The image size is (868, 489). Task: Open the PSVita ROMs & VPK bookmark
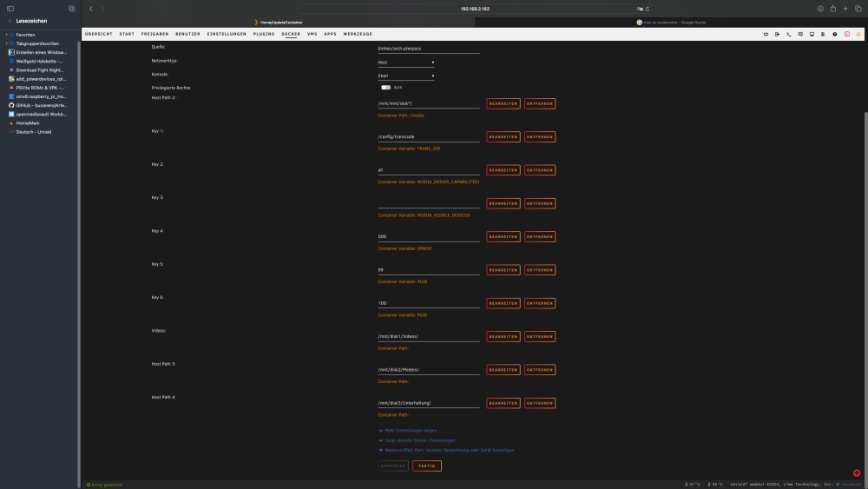click(36, 88)
